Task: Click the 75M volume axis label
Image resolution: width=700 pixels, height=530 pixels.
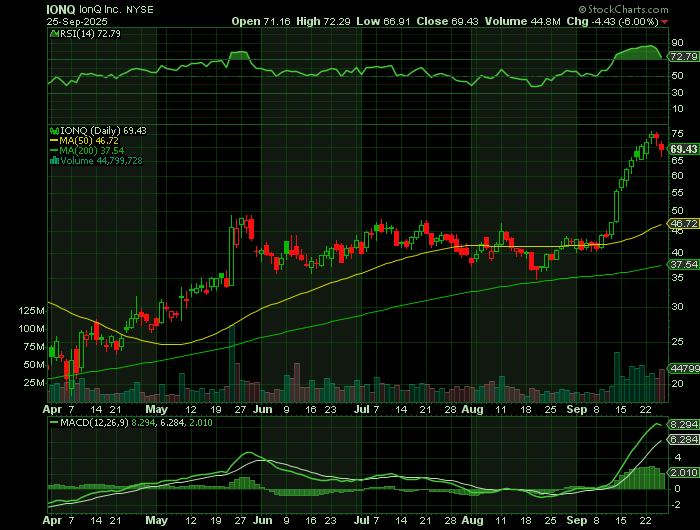Action: tap(34, 347)
